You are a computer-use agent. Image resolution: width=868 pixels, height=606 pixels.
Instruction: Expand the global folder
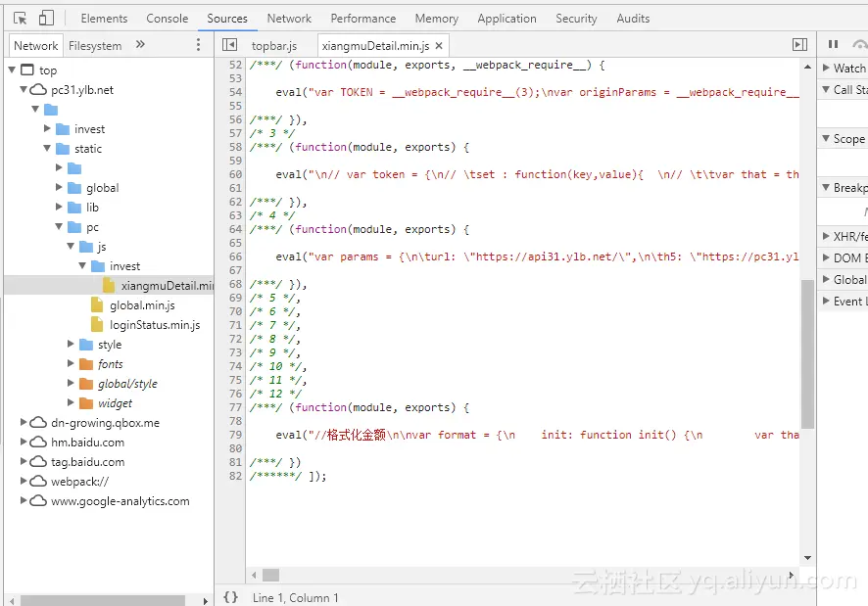pos(59,188)
